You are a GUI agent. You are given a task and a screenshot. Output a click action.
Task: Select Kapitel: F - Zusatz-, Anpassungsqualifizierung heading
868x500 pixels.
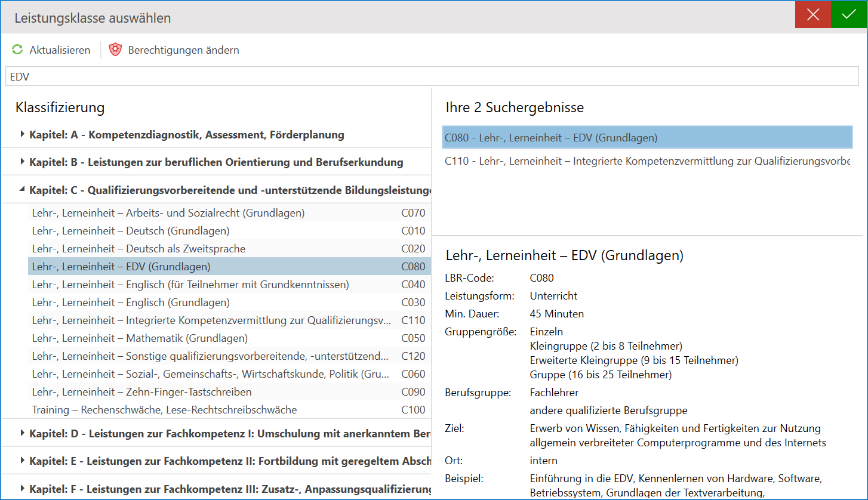(230, 489)
